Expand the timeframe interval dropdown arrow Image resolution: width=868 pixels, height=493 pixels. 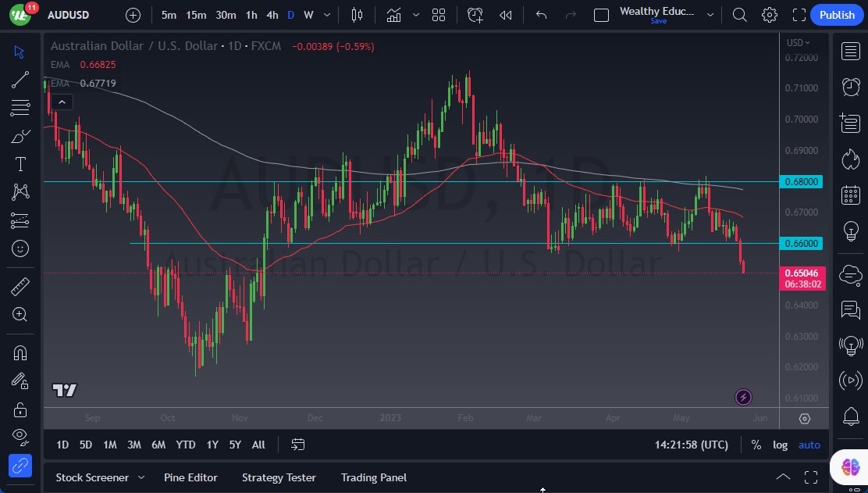tap(327, 15)
